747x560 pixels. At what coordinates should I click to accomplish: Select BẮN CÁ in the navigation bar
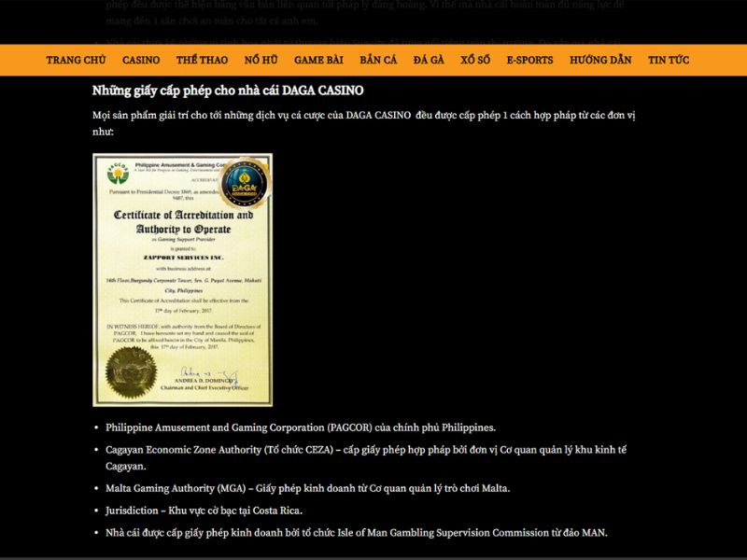point(378,60)
